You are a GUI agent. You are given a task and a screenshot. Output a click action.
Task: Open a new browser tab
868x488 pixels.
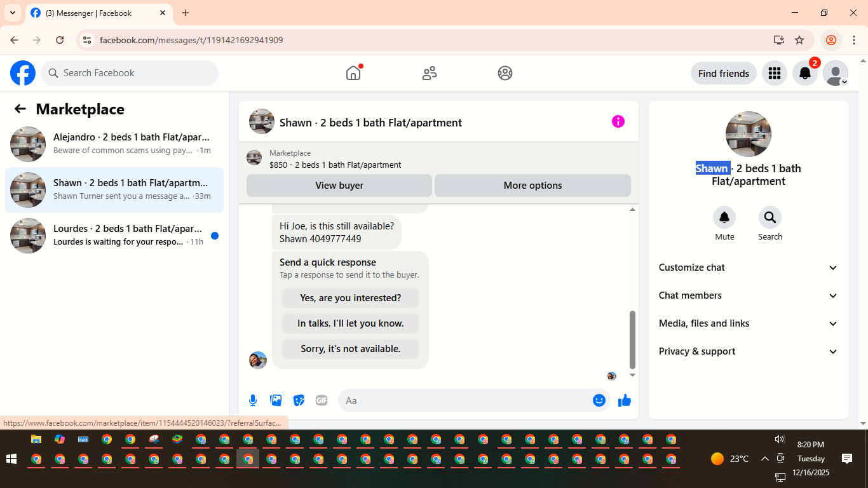coord(186,13)
